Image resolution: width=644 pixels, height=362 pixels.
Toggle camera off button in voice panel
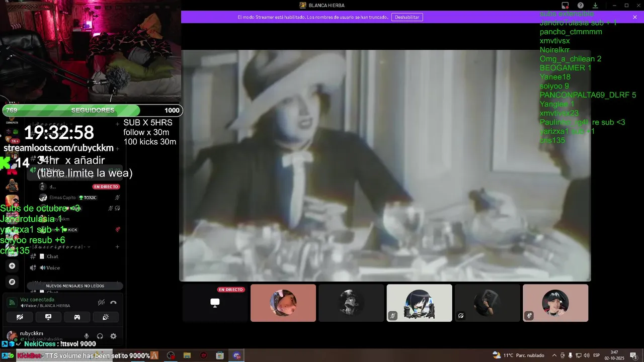pos(20,317)
